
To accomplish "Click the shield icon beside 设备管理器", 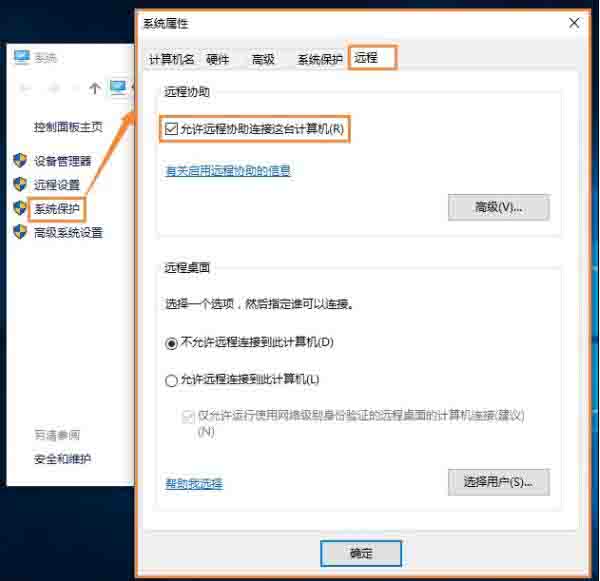I will 20,161.
